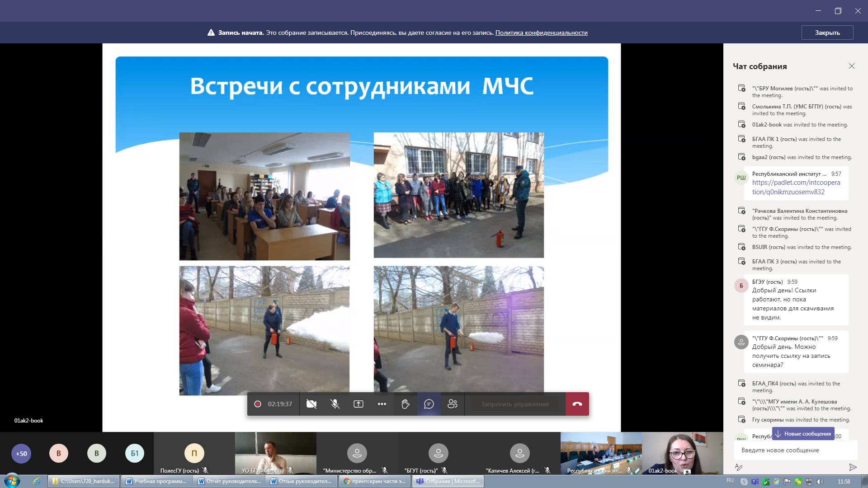Open the volume speaker tray icon
The width and height of the screenshot is (868, 488).
click(820, 482)
